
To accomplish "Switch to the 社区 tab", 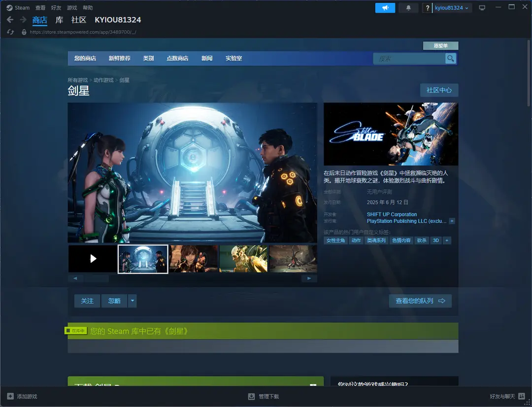I will (x=79, y=20).
